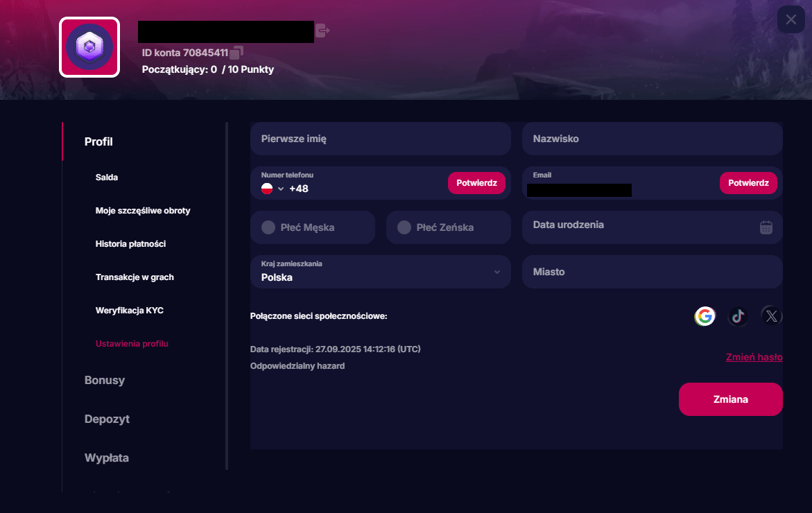This screenshot has width=812, height=513.
Task: Choose Płeć Żeńska gender option
Action: pos(404,227)
